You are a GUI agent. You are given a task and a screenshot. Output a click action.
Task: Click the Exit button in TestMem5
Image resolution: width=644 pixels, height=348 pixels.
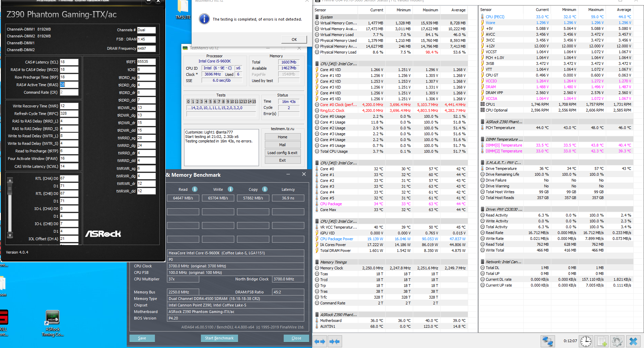tap(283, 160)
